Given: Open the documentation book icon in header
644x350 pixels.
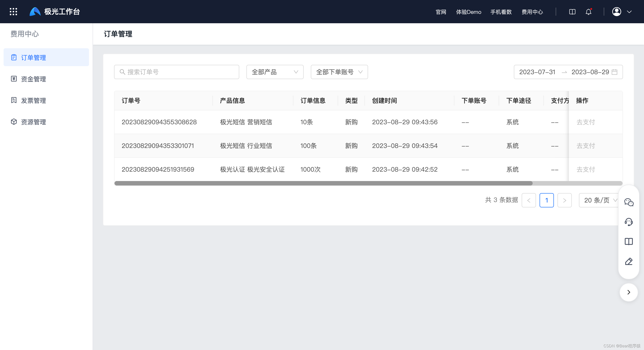Looking at the screenshot, I should point(572,12).
